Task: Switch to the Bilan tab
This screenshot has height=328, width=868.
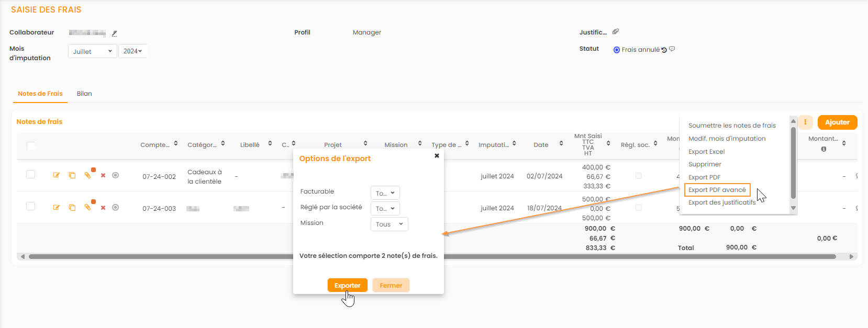Action: click(x=84, y=94)
